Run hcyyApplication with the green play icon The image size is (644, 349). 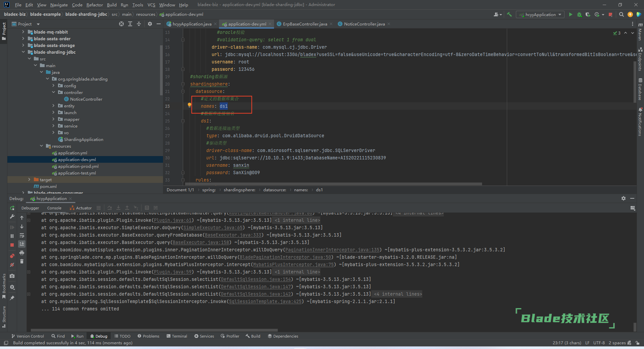pyautogui.click(x=571, y=14)
